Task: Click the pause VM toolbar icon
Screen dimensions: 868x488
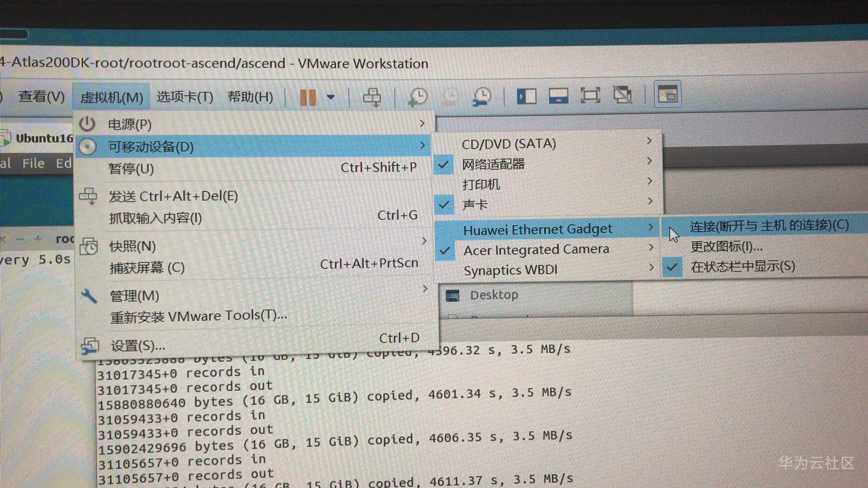Action: point(307,97)
